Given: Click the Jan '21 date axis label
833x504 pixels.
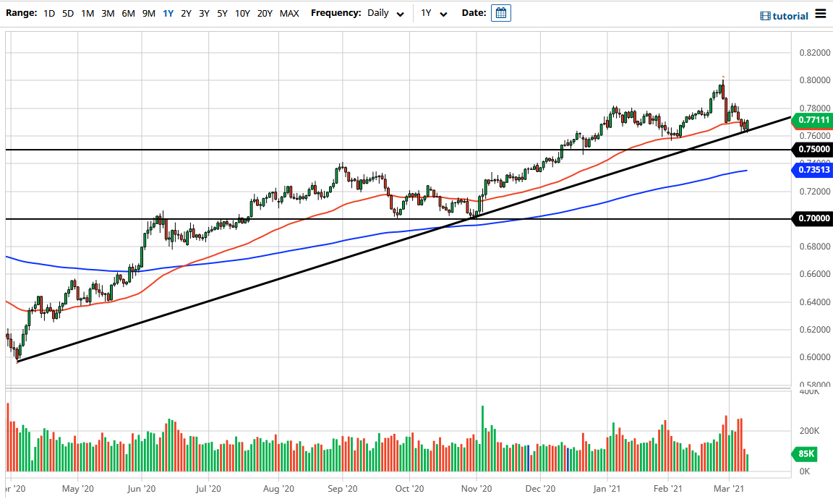Looking at the screenshot, I should coord(607,489).
